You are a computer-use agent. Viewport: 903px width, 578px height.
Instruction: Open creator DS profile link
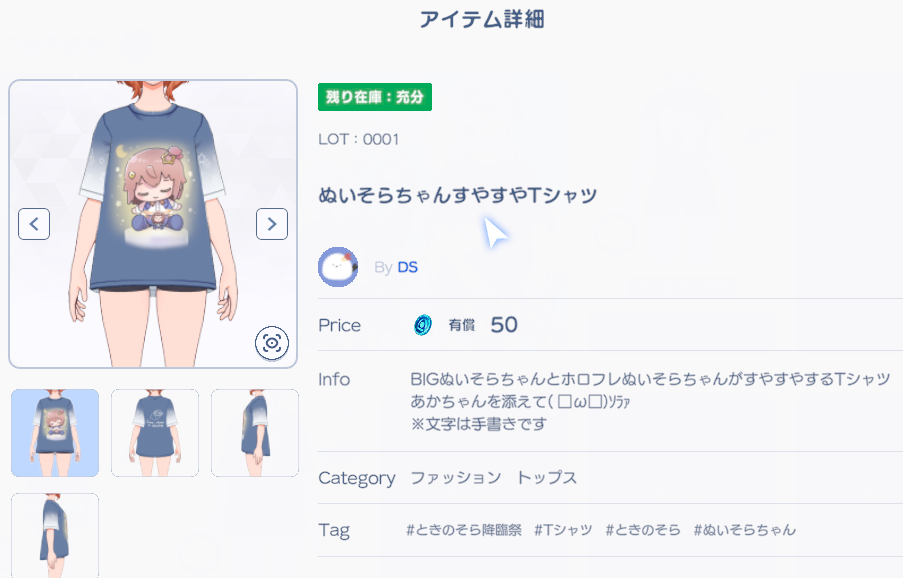pyautogui.click(x=407, y=267)
